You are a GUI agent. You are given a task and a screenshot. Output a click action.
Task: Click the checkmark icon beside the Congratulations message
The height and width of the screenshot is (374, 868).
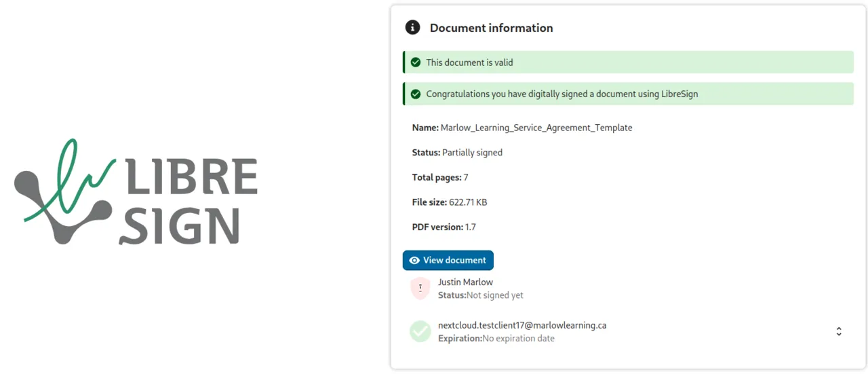tap(416, 94)
